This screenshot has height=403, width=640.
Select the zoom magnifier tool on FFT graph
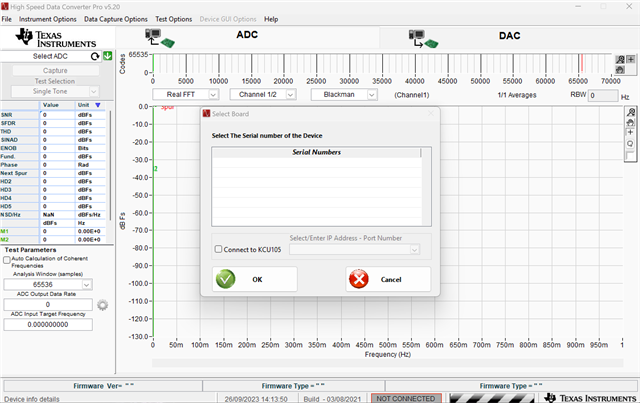(631, 112)
